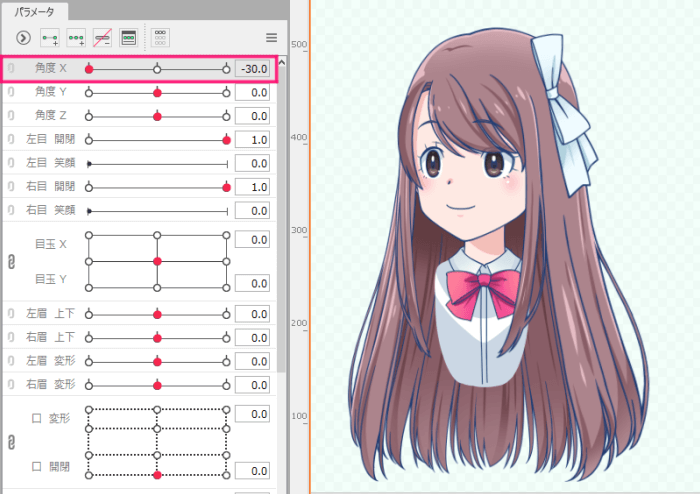Open the circular arrow parameter panel toggle icon

tap(23, 38)
